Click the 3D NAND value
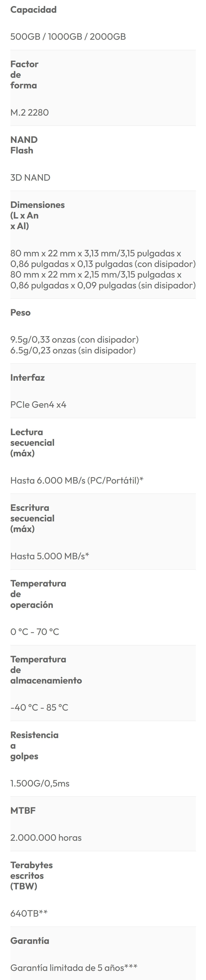The height and width of the screenshot is (980, 206). pos(30,178)
